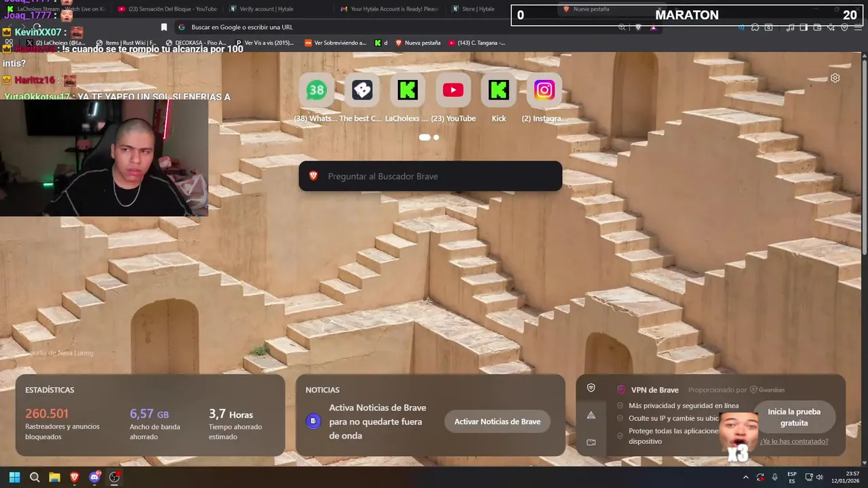The image size is (868, 488).
Task: Click the Brave Rewards triangle toolbar icon
Action: (x=653, y=27)
